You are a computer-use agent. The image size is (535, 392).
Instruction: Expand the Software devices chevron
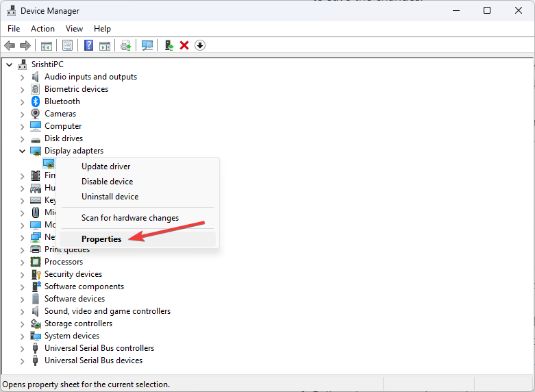[x=23, y=299]
